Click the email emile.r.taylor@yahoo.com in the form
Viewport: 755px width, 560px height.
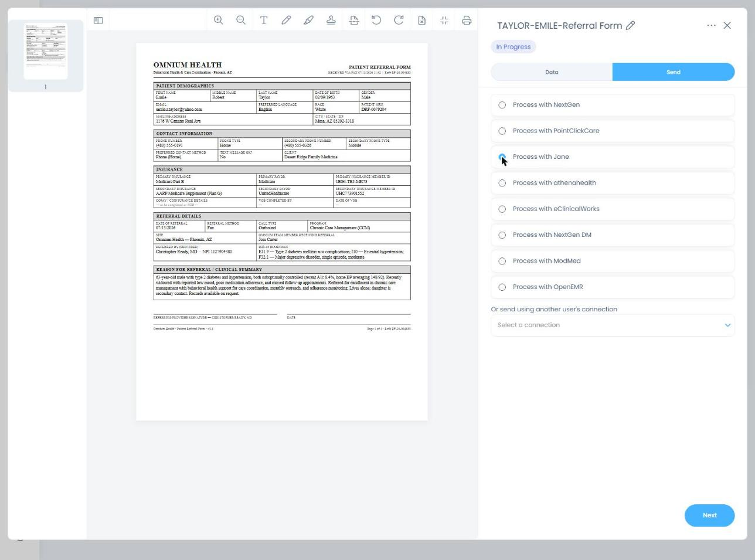179,109
